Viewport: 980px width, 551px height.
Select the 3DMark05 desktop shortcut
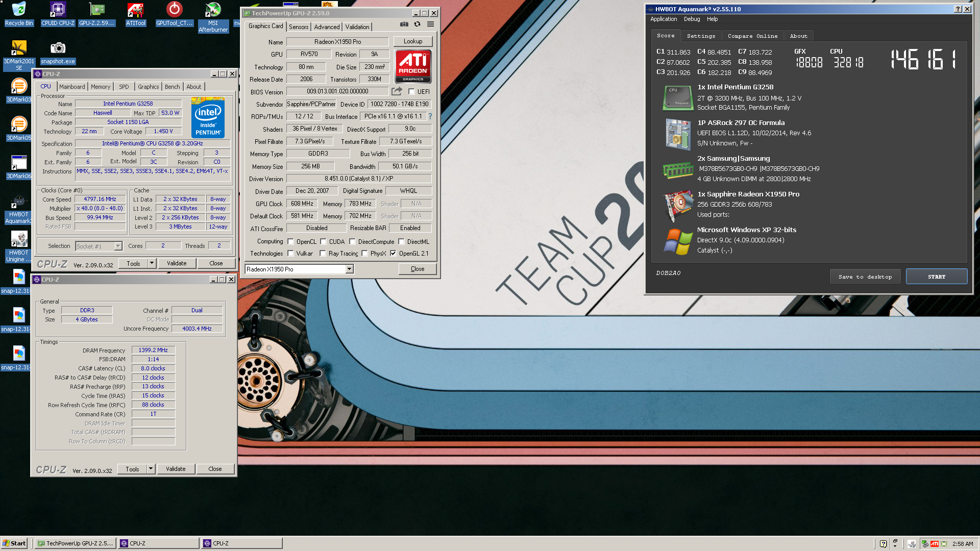[19, 129]
